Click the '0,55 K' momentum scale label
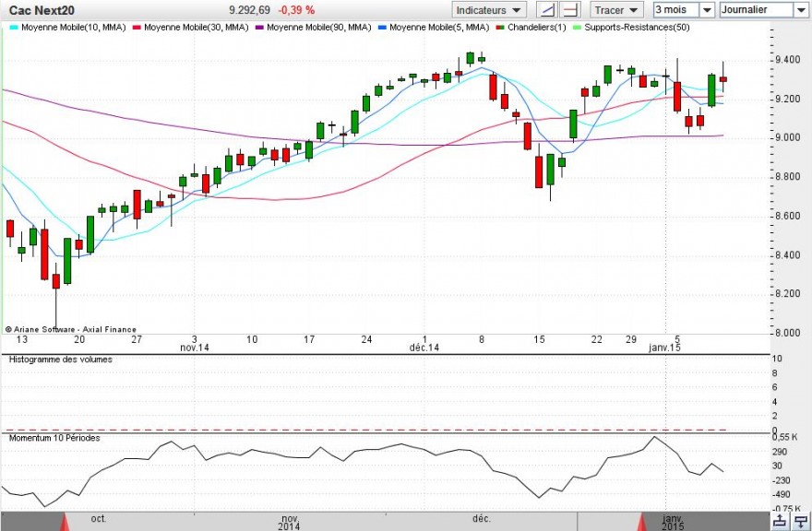Image resolution: width=812 pixels, height=531 pixels. click(x=785, y=438)
